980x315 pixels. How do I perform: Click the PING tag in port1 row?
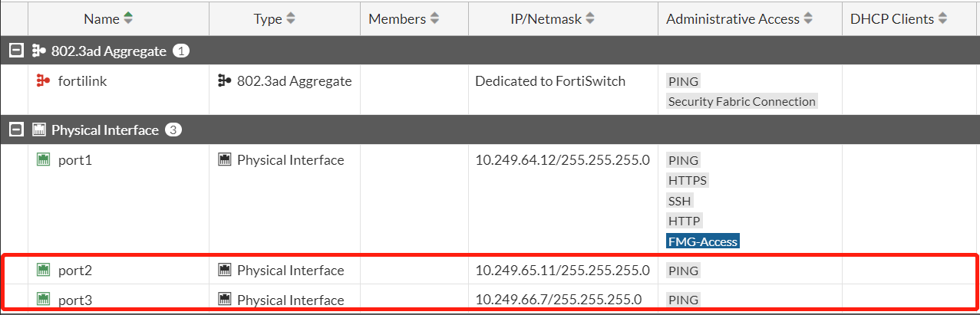[683, 160]
